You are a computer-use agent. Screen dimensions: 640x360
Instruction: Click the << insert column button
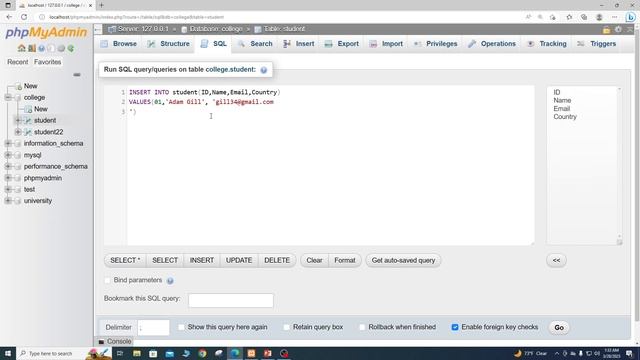(x=556, y=260)
